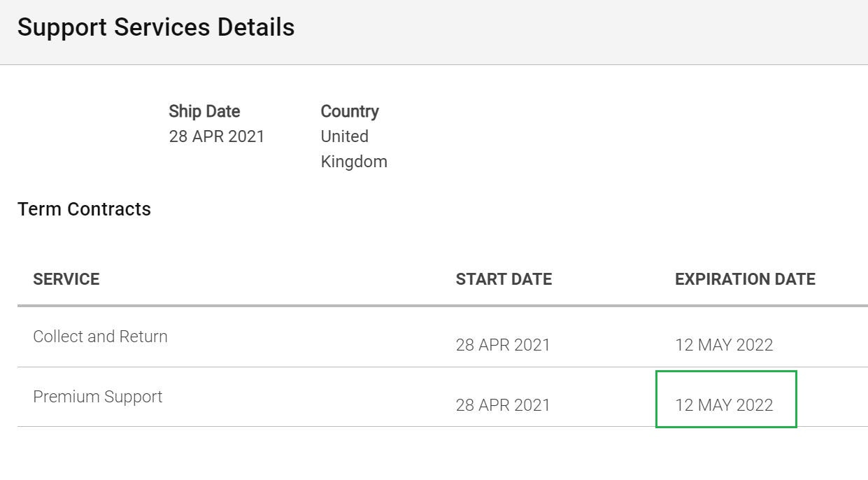Open the Premium Support service entry
Screen dimensions: 868x480
click(x=98, y=397)
